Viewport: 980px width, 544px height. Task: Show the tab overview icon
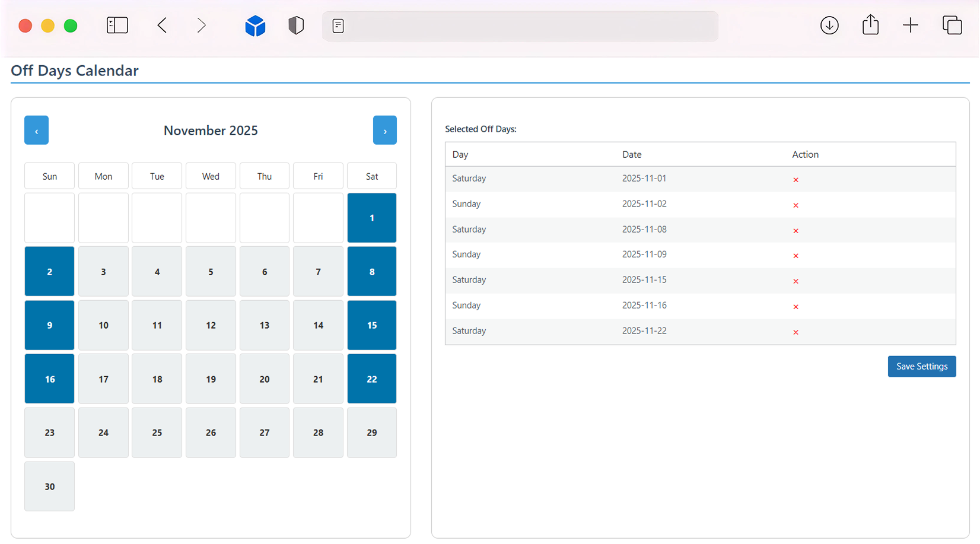[952, 26]
